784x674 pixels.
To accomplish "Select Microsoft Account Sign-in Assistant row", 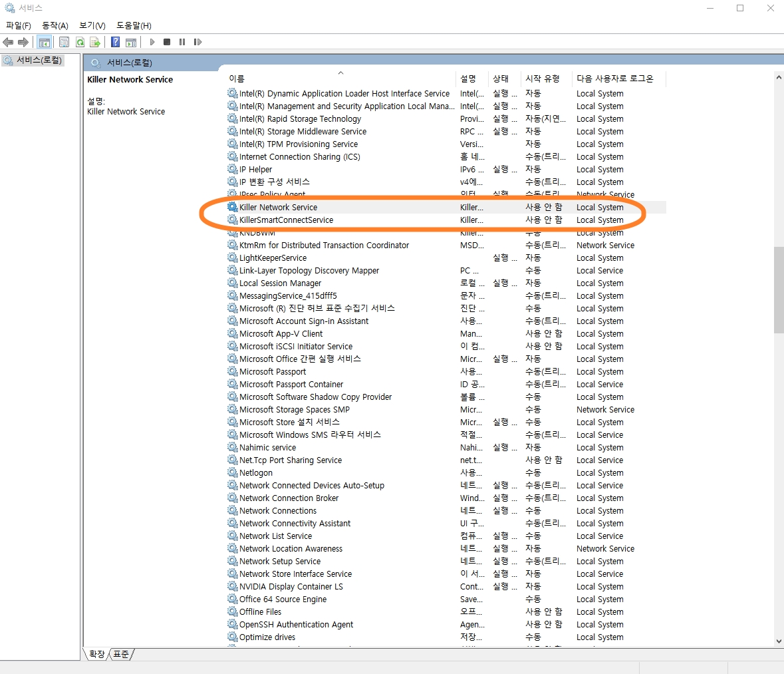I will pos(446,321).
